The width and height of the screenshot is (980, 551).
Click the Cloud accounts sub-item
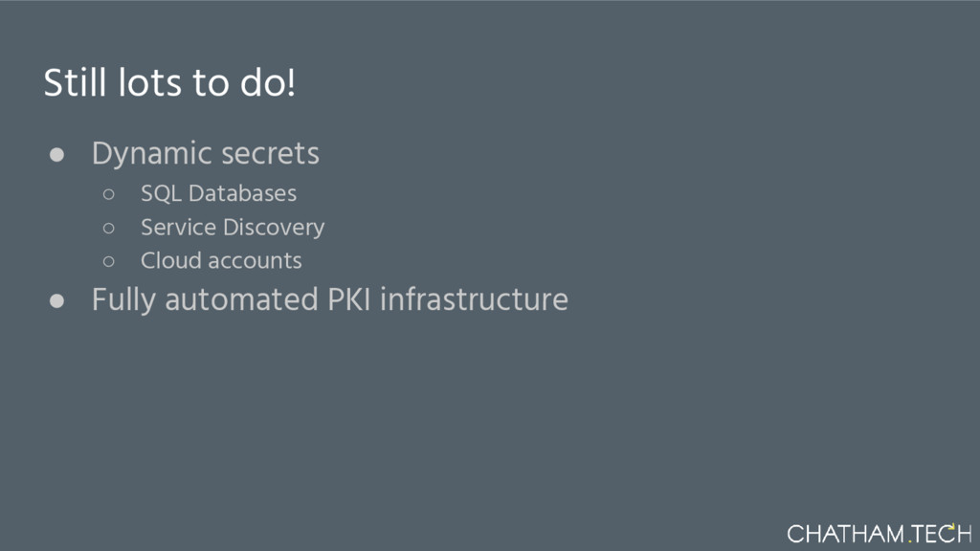click(x=221, y=260)
